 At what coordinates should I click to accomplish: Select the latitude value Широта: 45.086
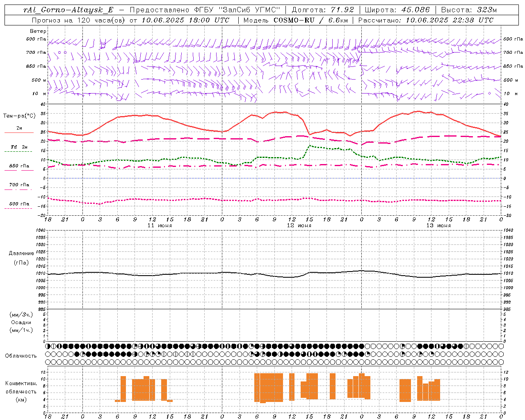pyautogui.click(x=397, y=10)
